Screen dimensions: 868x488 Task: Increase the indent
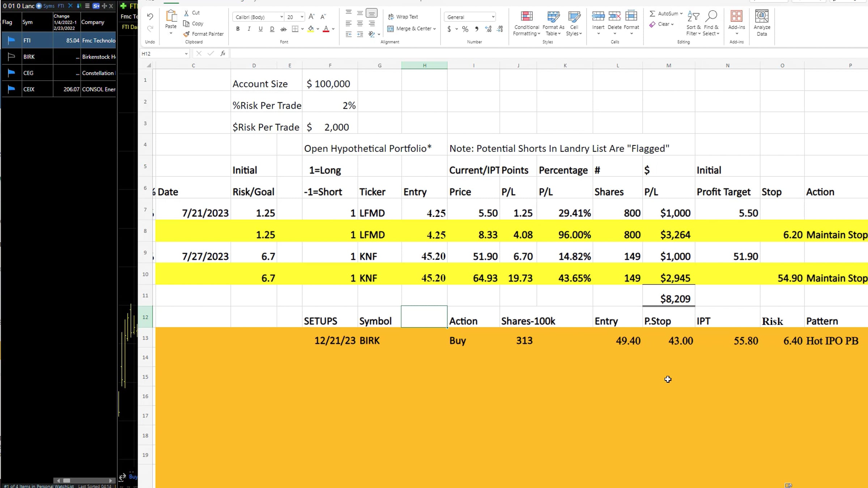coord(360,35)
